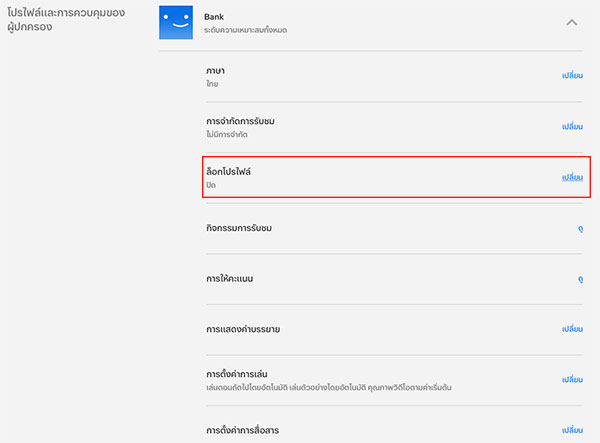Click เปลี่ยน link for การตั้งค่าการสื่อสาร

tap(572, 430)
